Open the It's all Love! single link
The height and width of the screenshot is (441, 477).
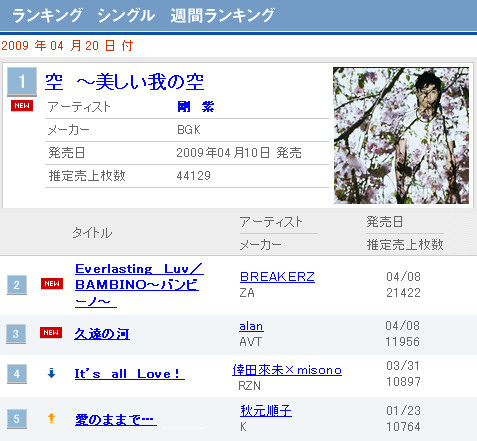[129, 374]
